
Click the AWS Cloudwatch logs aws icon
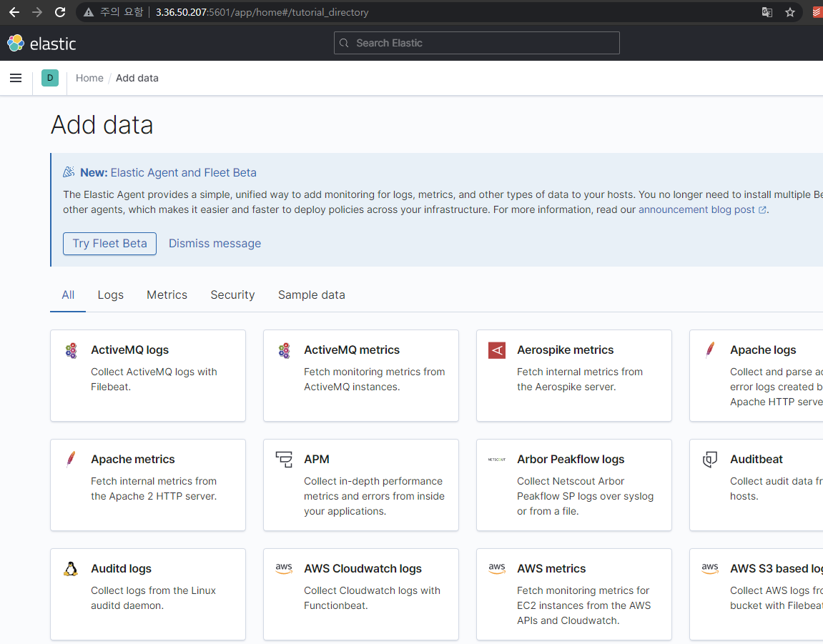click(284, 568)
